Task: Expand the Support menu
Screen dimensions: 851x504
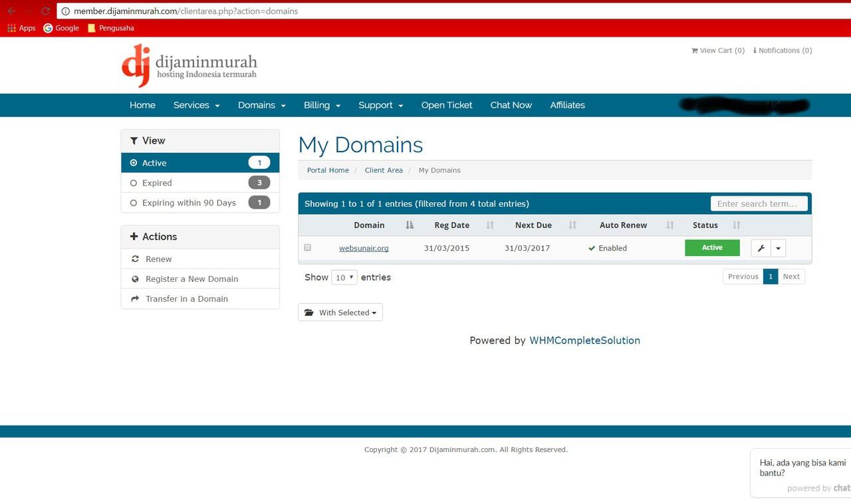Action: click(x=381, y=105)
